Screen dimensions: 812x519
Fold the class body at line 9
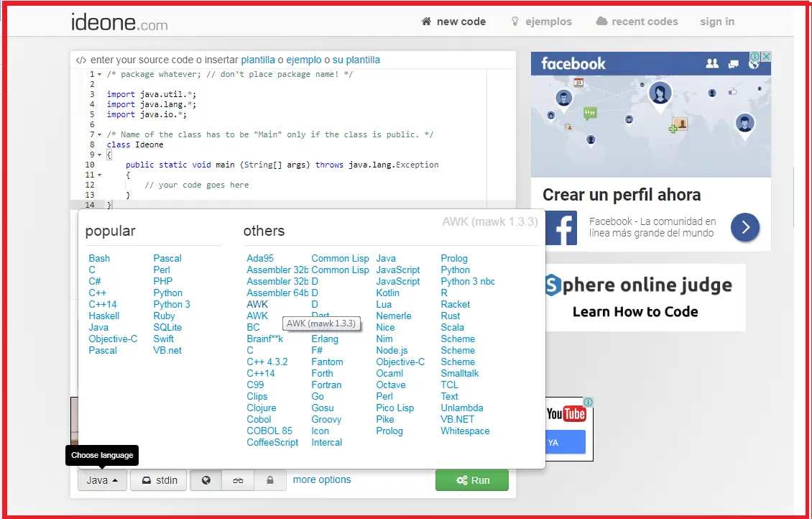(99, 155)
